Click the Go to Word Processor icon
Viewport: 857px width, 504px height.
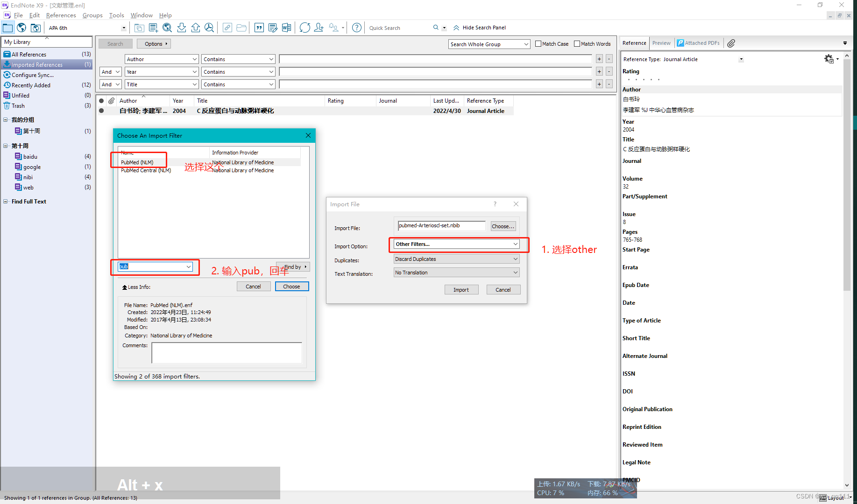(286, 28)
